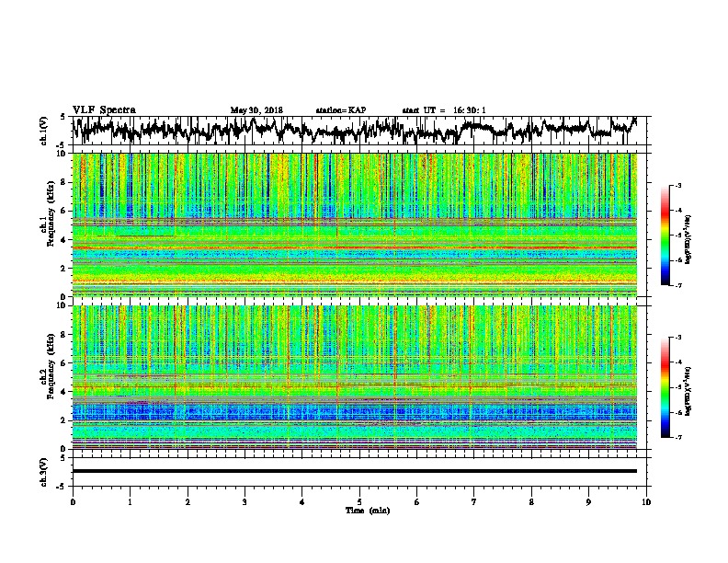Viewport: 728px width, 563px height.
Task: Click the "10" kHz tick on ch.2 spectrogram
Action: pos(63,305)
